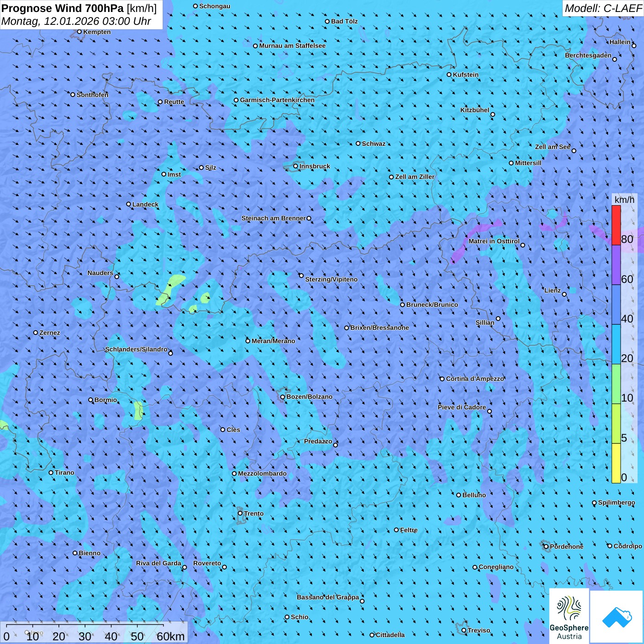Click the GeoSphere Austria logo
Viewport: 644px width, 644px height.
(569, 616)
